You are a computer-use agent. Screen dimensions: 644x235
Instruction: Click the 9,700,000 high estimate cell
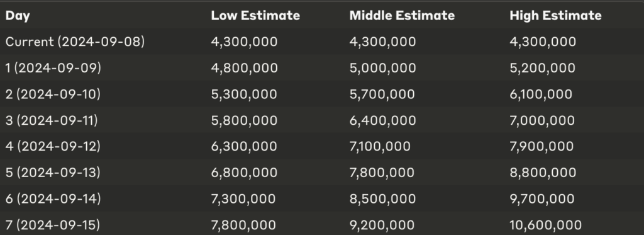(x=542, y=199)
